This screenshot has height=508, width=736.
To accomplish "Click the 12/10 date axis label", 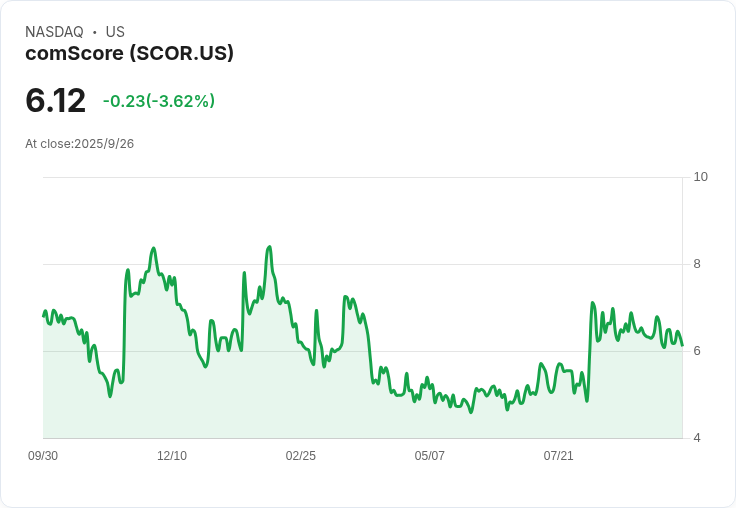I will (172, 456).
